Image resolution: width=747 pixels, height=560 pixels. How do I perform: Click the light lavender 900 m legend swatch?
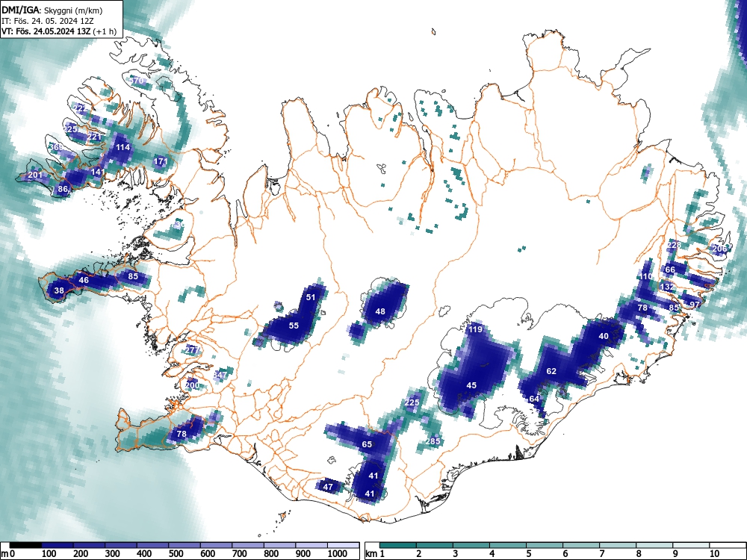[311, 545]
